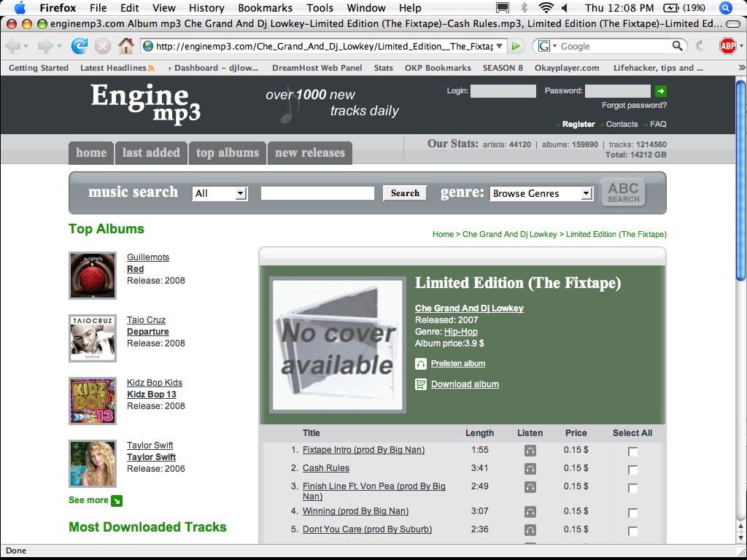The width and height of the screenshot is (747, 560).
Task: Click the search magnifier in the Google box
Action: [678, 46]
